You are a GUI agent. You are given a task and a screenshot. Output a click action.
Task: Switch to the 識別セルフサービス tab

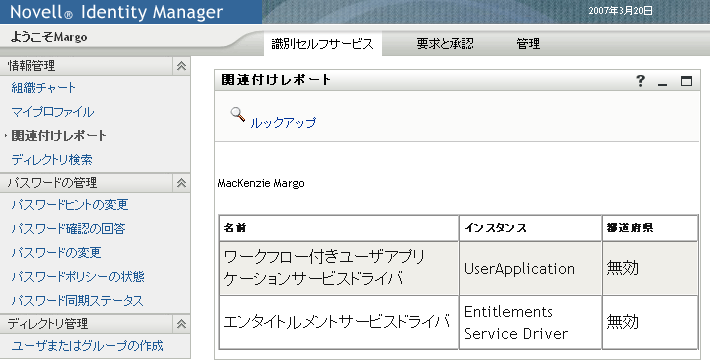(x=322, y=44)
